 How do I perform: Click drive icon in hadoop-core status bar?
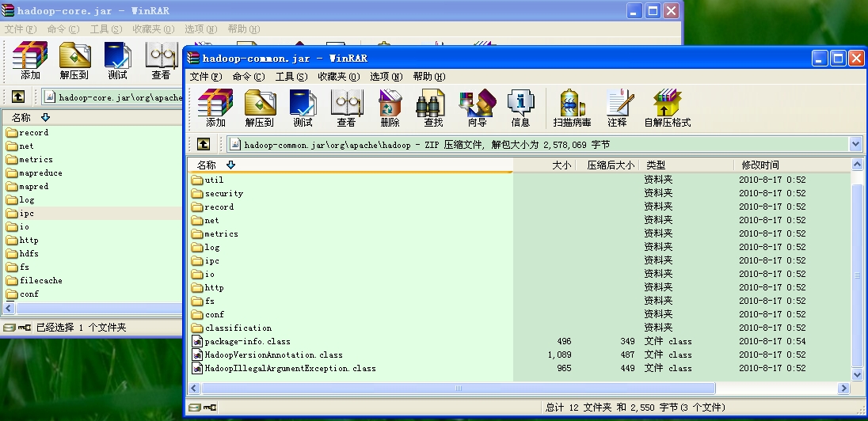pyautogui.click(x=8, y=328)
